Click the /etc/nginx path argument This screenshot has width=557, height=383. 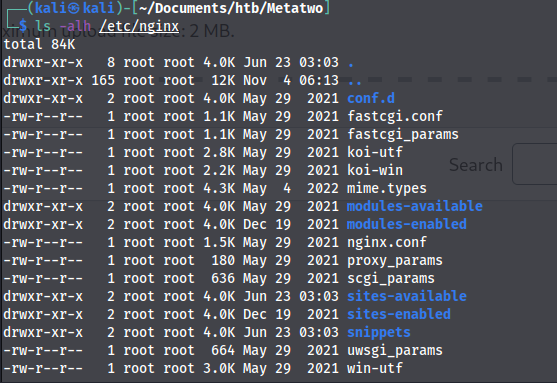[x=139, y=26]
